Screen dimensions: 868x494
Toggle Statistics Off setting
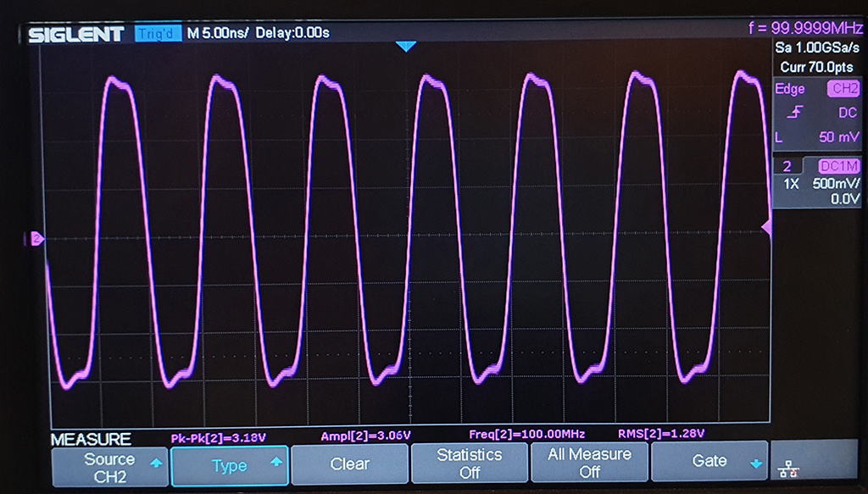point(470,463)
